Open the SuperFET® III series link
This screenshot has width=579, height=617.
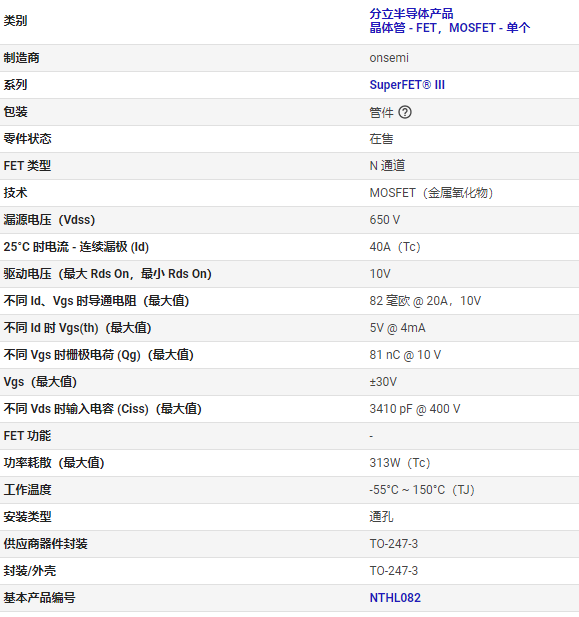coord(407,85)
